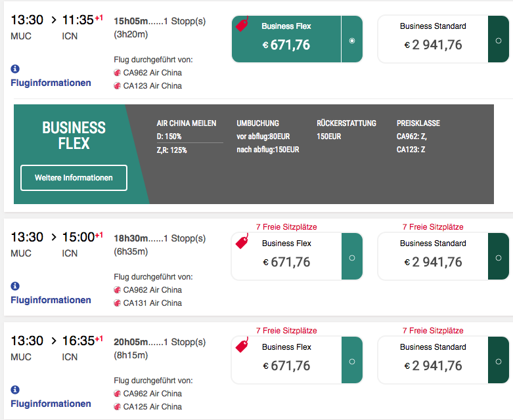The image size is (513, 420).
Task: Click the selected Business Flex €671,76 fare card
Action: pos(286,39)
